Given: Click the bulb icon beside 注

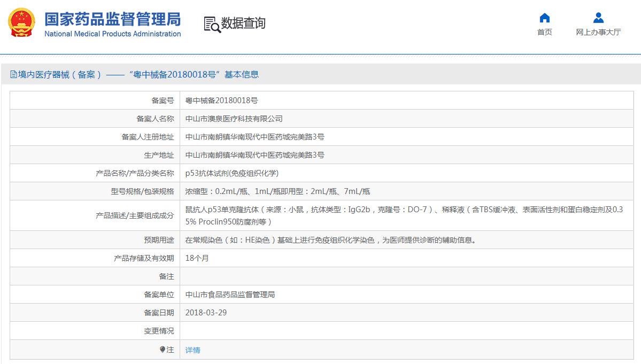Looking at the screenshot, I should click(163, 350).
